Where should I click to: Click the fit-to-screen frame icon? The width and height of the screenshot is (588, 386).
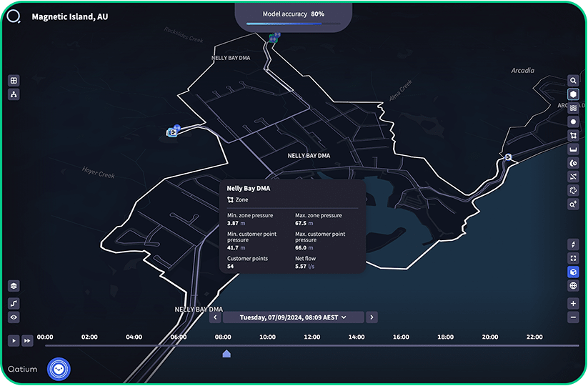tap(573, 258)
